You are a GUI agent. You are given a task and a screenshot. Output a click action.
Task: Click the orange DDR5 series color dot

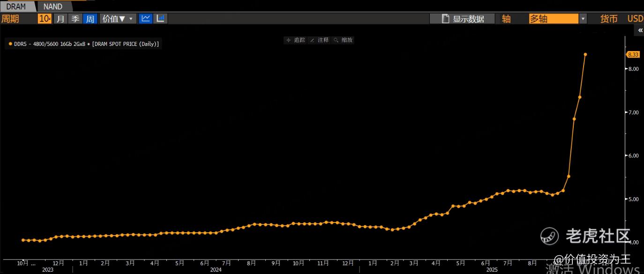click(x=10, y=44)
